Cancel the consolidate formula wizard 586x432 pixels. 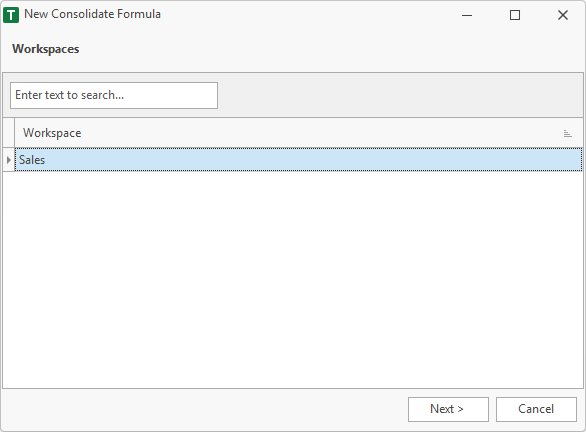(x=536, y=409)
